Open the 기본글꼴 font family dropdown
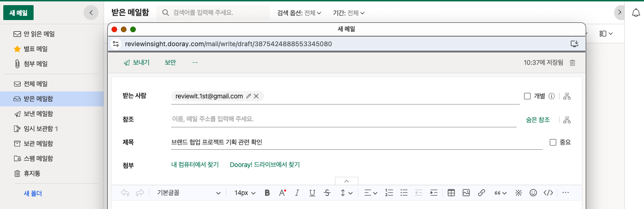Screen dimensions: 644x209 coord(189,193)
